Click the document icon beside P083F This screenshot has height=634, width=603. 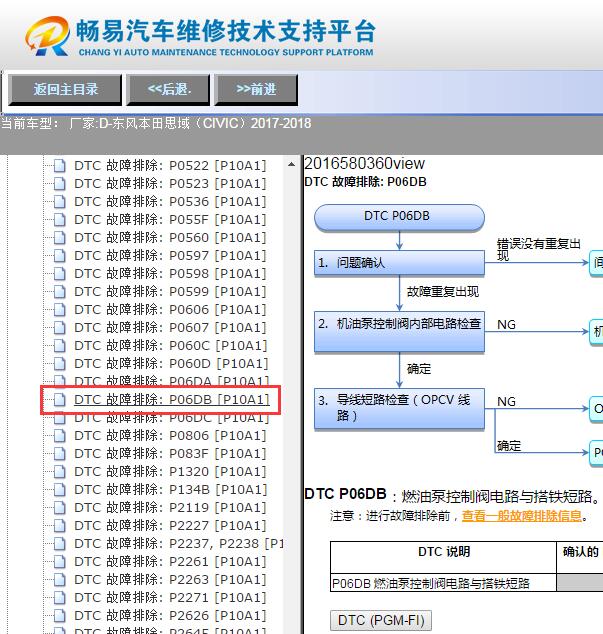(59, 454)
